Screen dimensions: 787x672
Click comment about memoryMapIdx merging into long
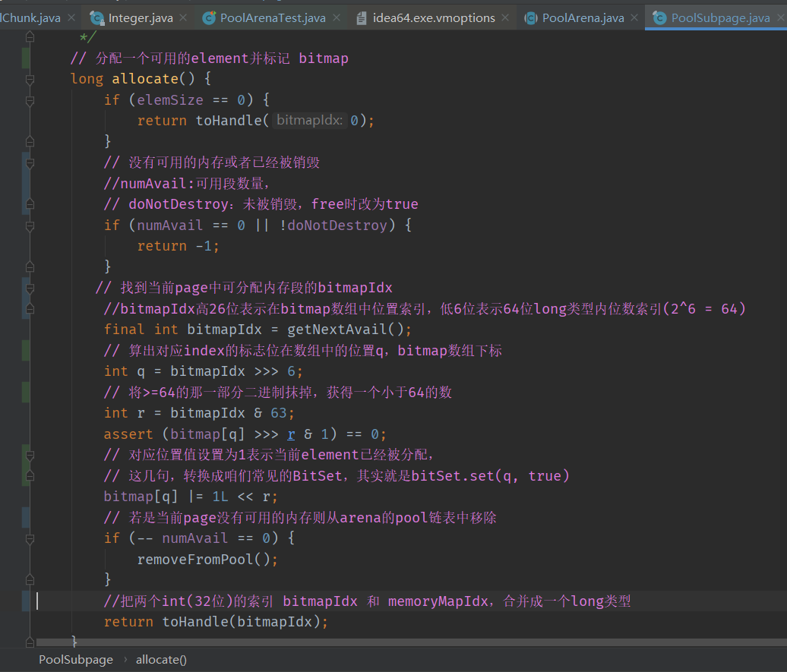click(367, 601)
